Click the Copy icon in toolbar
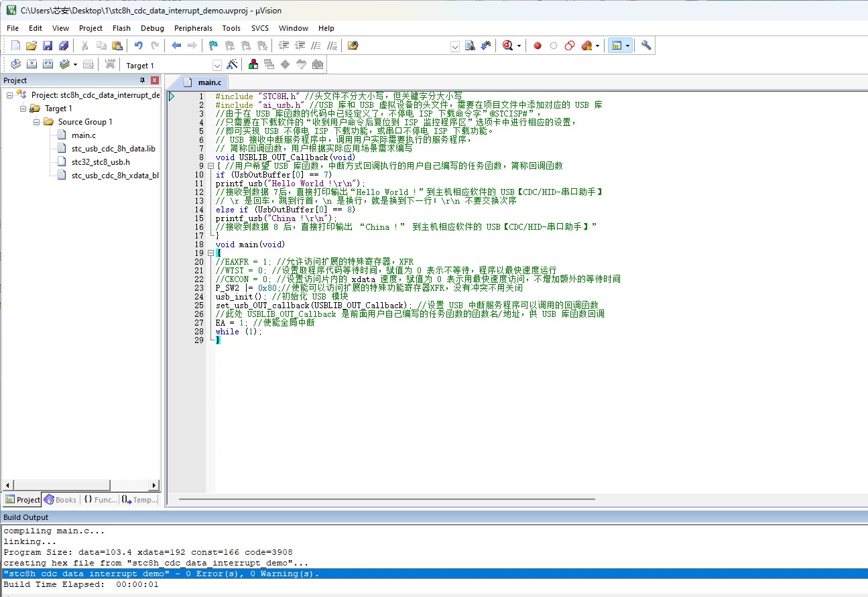This screenshot has height=597, width=868. 101,46
